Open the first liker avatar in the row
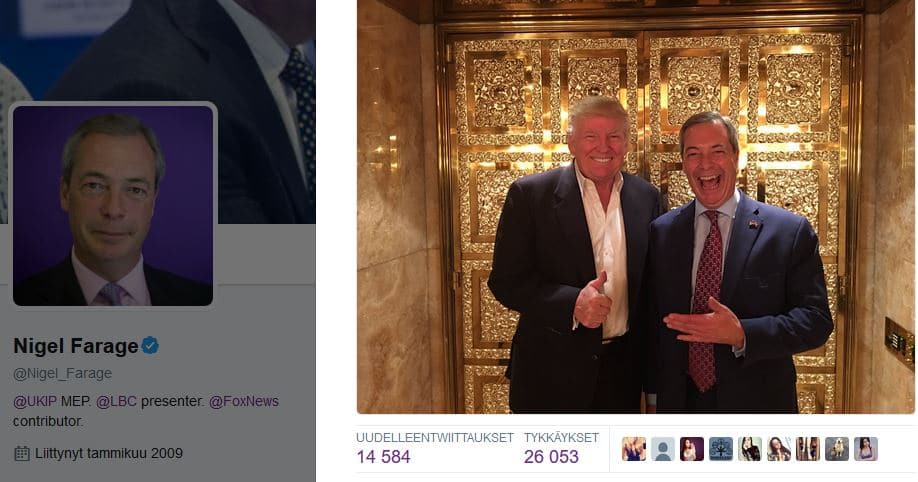The height and width of the screenshot is (482, 918). click(633, 449)
